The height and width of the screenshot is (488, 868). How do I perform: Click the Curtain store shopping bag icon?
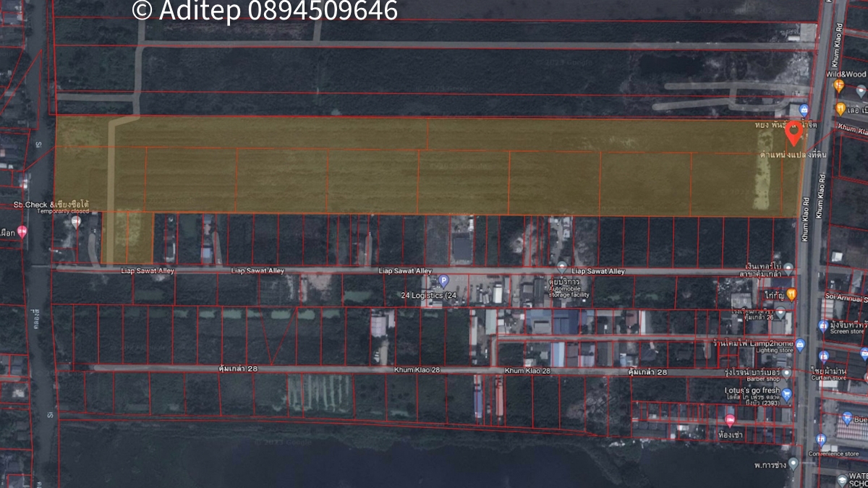point(823,356)
